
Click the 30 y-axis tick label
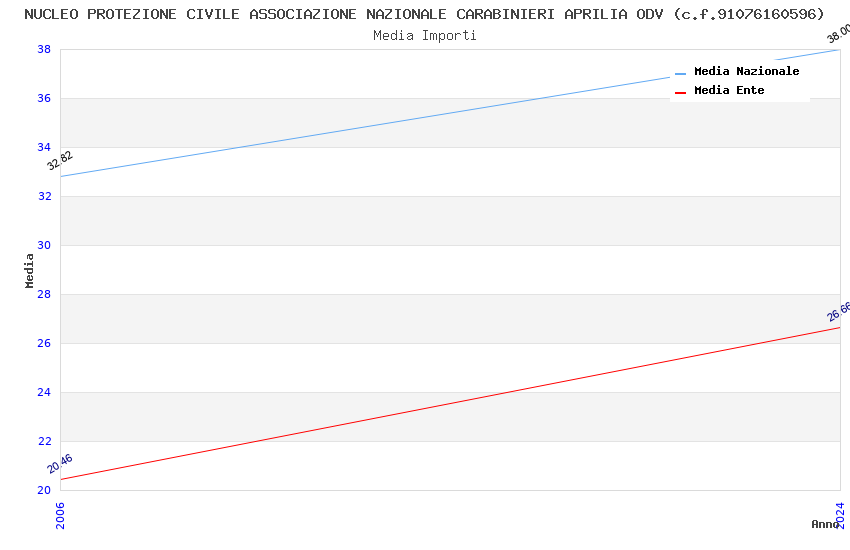tap(44, 246)
